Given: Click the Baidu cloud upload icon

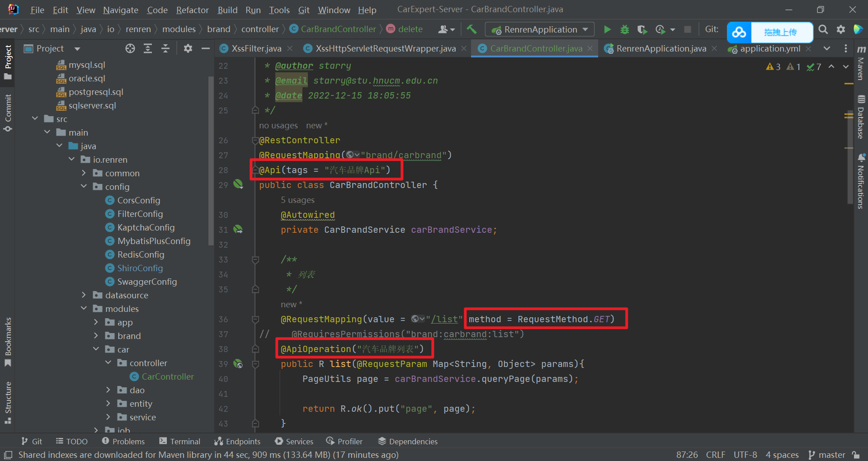Looking at the screenshot, I should click(x=739, y=32).
